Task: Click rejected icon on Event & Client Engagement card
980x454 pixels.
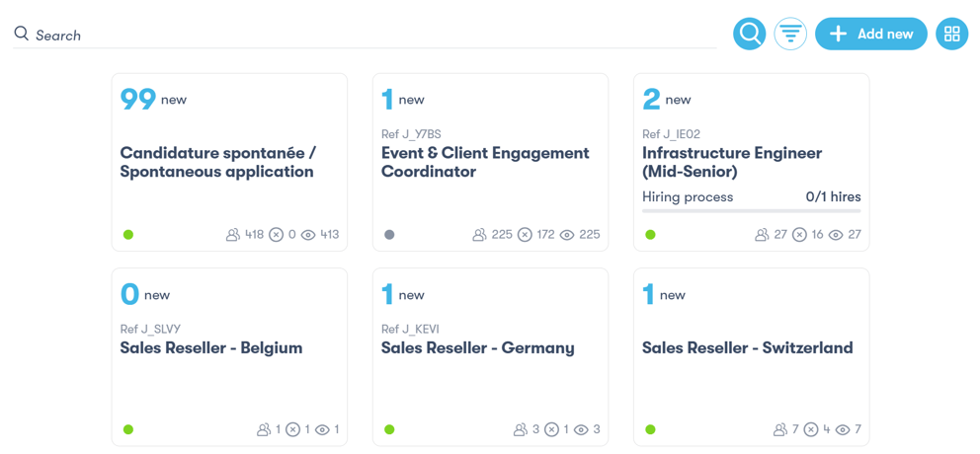Action: click(x=525, y=235)
